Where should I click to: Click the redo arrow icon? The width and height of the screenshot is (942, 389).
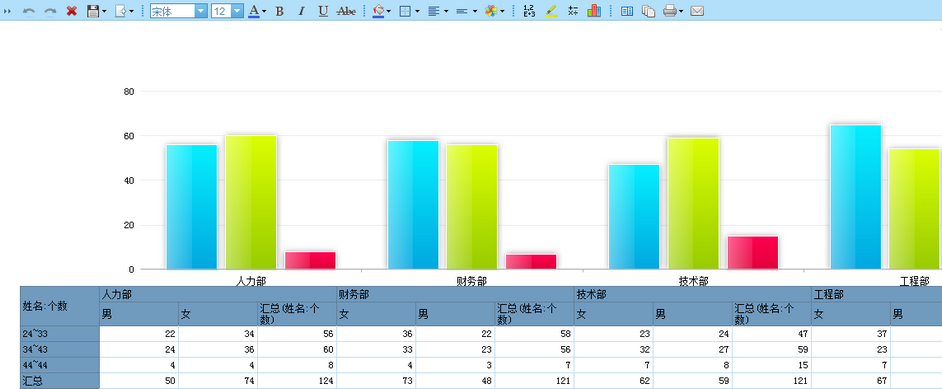[50, 11]
